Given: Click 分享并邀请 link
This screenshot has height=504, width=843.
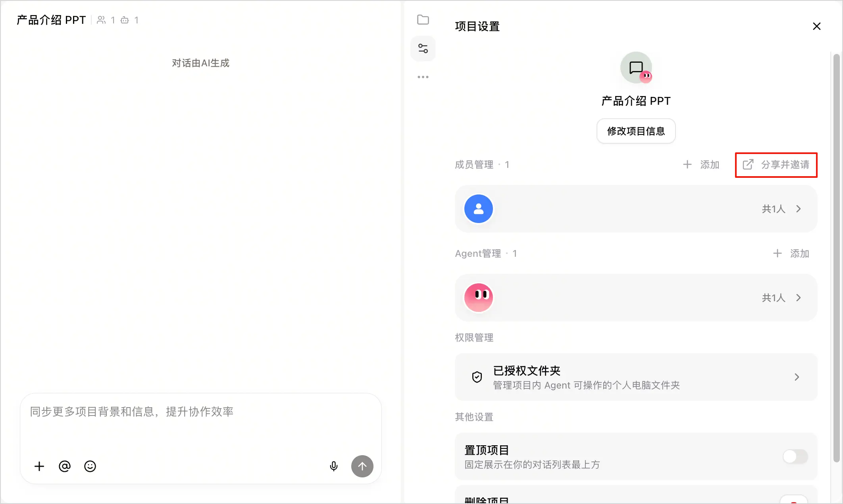Looking at the screenshot, I should 776,165.
